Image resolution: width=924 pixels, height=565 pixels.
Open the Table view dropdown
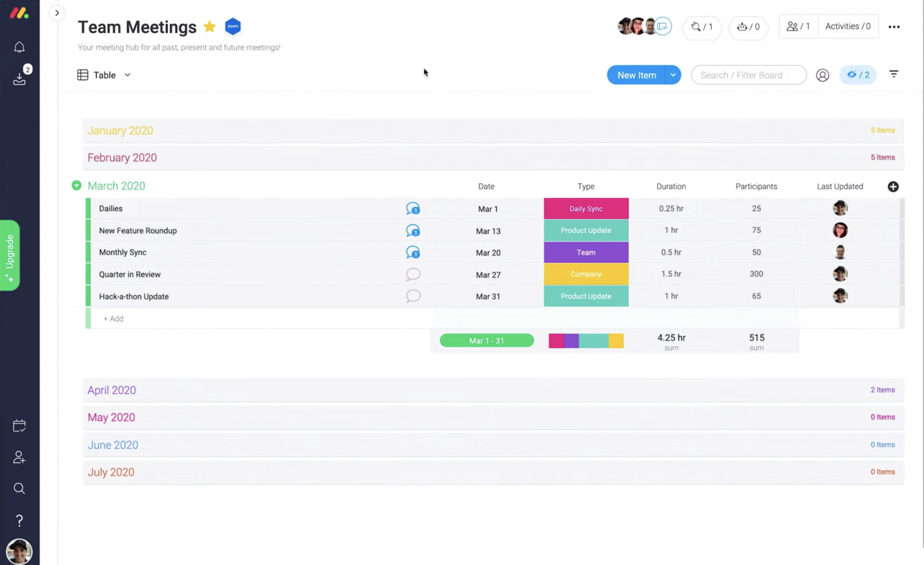point(127,75)
